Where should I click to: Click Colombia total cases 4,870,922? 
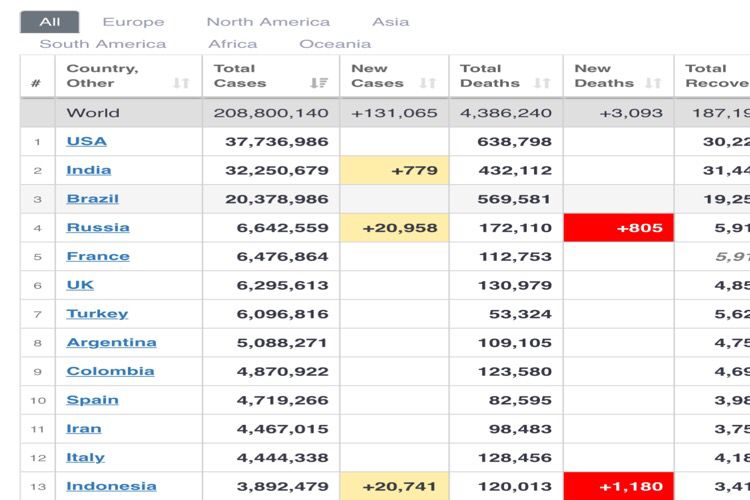(x=283, y=371)
